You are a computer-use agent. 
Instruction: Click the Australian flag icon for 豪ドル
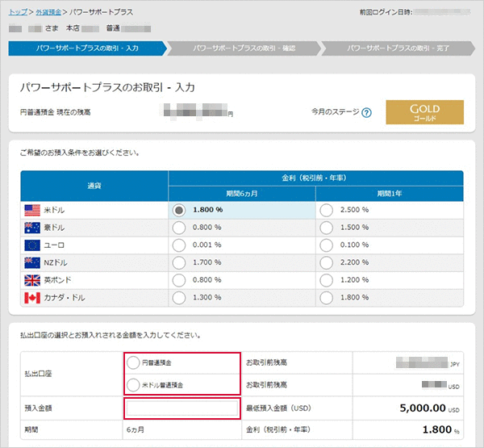32,228
